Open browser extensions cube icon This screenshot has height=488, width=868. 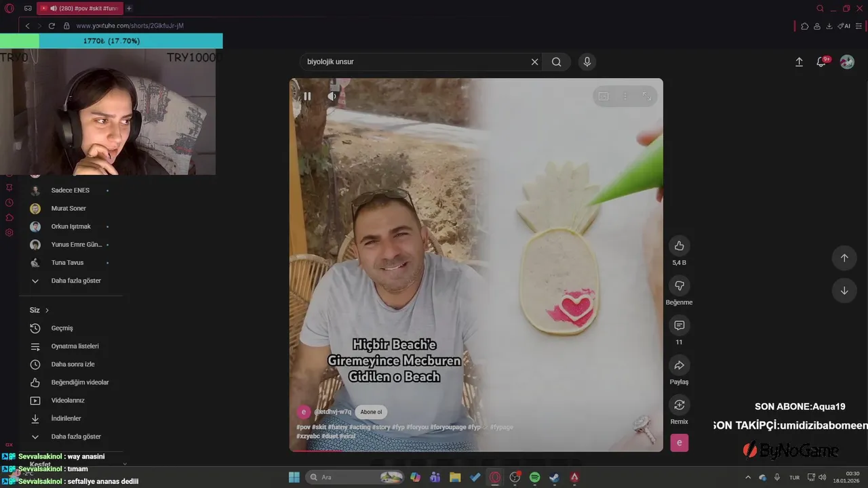[x=805, y=26]
